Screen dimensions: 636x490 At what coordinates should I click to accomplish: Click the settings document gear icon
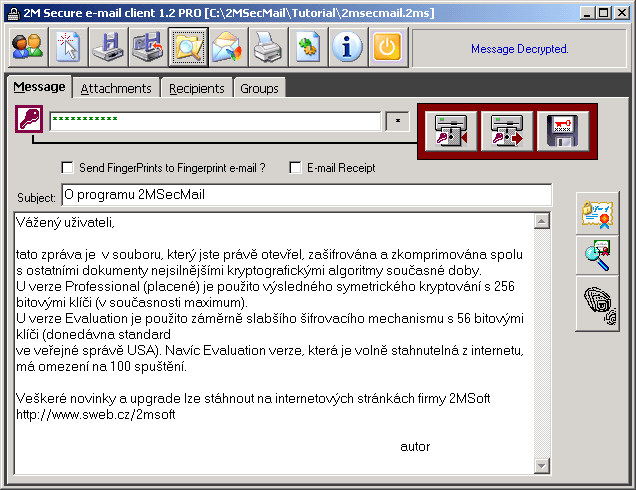(308, 47)
